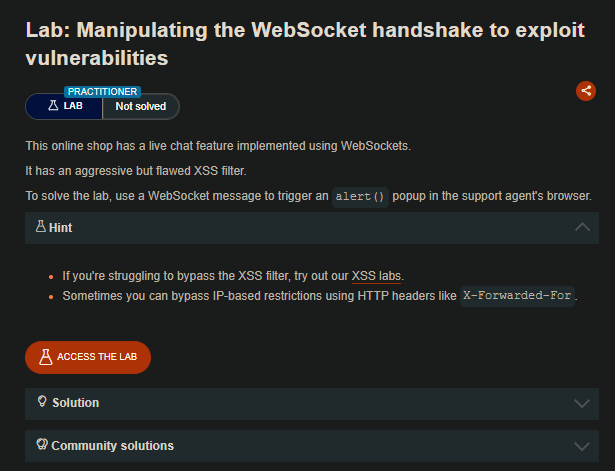Click the X-Forwarded-For code snippet

(x=518, y=296)
